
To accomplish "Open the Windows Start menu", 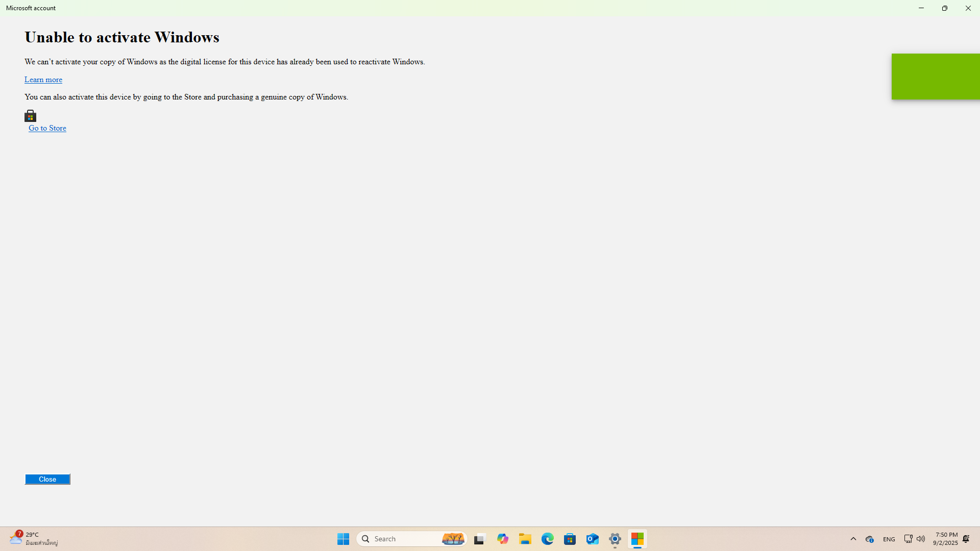I will tap(343, 539).
